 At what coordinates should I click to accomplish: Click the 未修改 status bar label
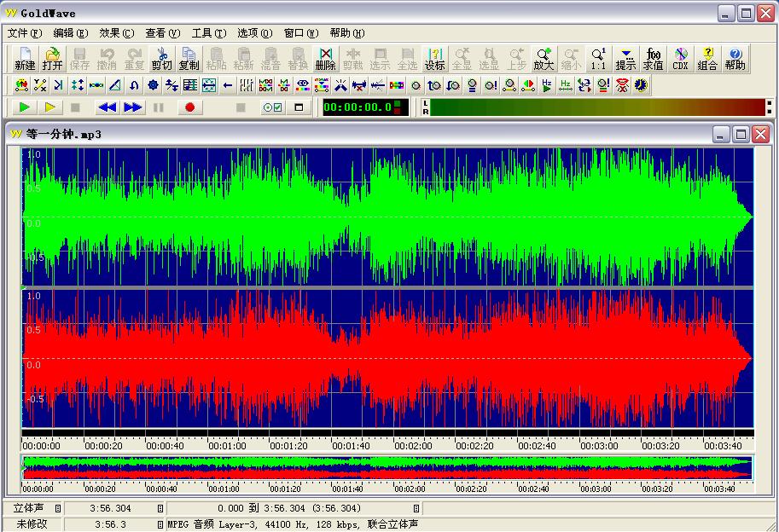point(32,524)
